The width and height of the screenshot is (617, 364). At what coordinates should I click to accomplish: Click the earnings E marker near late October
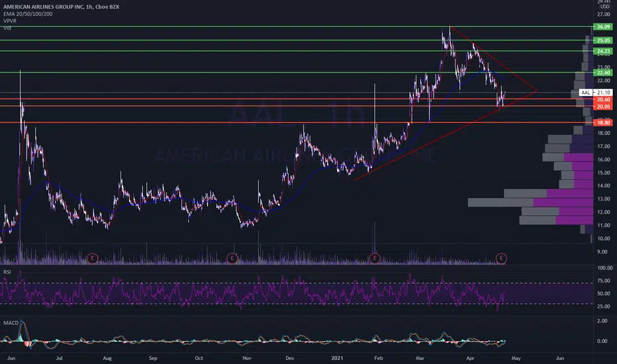point(232,258)
